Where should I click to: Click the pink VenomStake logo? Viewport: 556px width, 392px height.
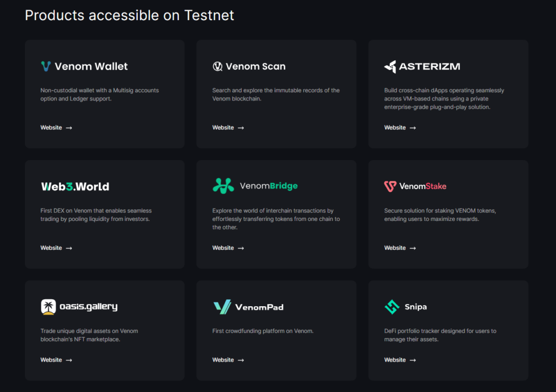point(390,186)
